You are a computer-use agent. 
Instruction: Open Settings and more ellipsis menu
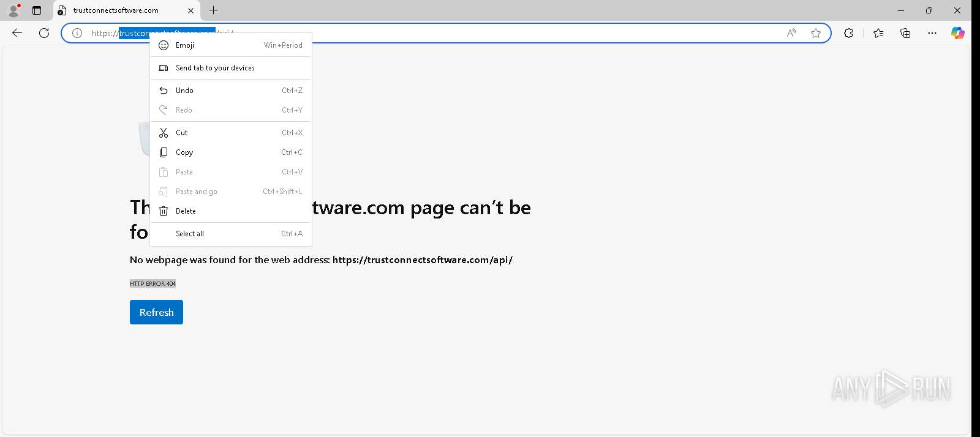tap(932, 33)
